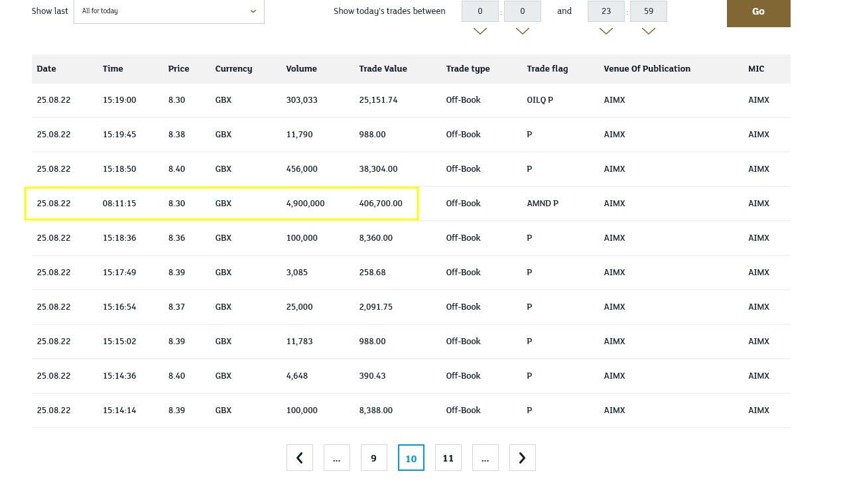The height and width of the screenshot is (504, 843).
Task: Select time 15:15:02 cell
Action: tap(119, 342)
